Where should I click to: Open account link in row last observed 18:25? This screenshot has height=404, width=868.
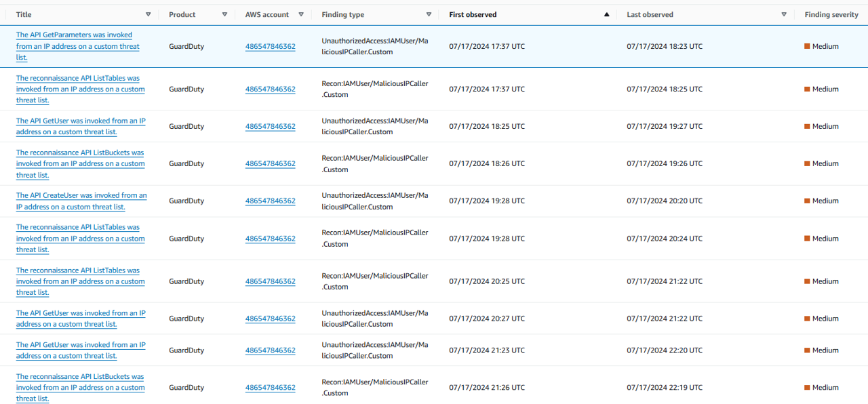(x=270, y=89)
